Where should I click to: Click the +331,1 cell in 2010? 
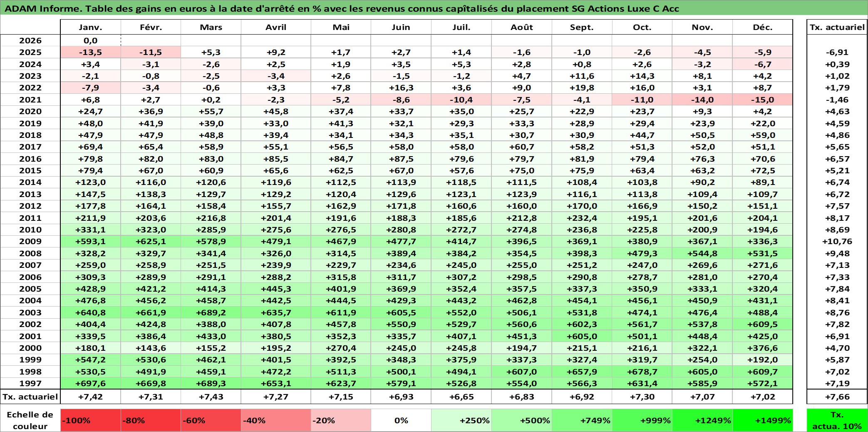(x=91, y=230)
